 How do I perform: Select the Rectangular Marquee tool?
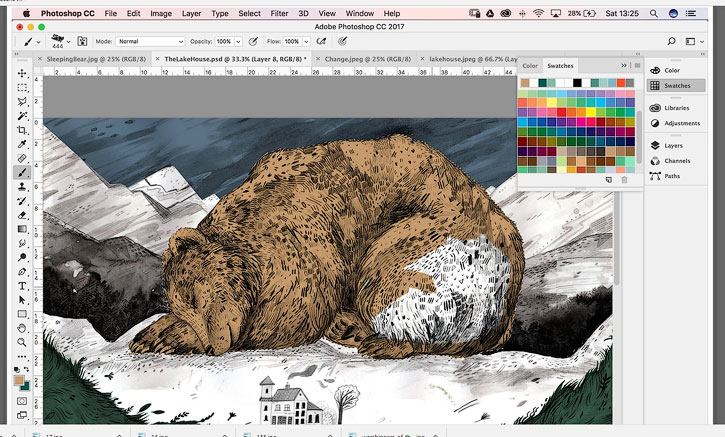coord(22,87)
